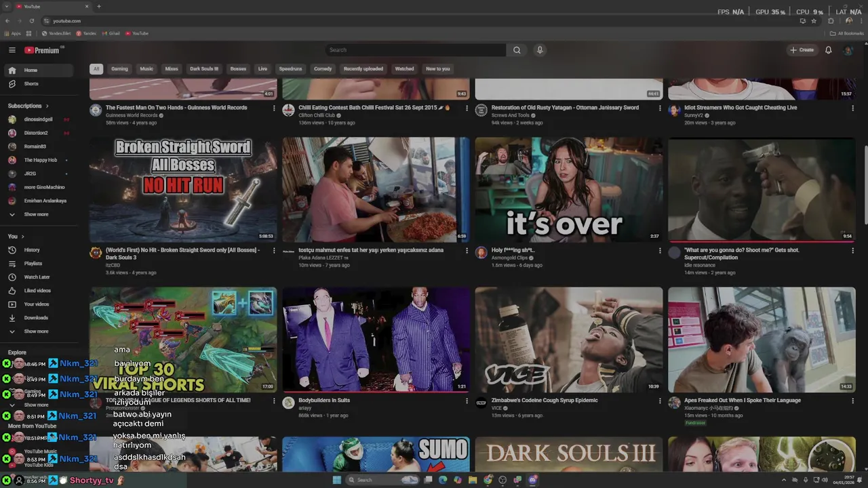Open Liked videos in sidebar
868x488 pixels.
pyautogui.click(x=39, y=291)
